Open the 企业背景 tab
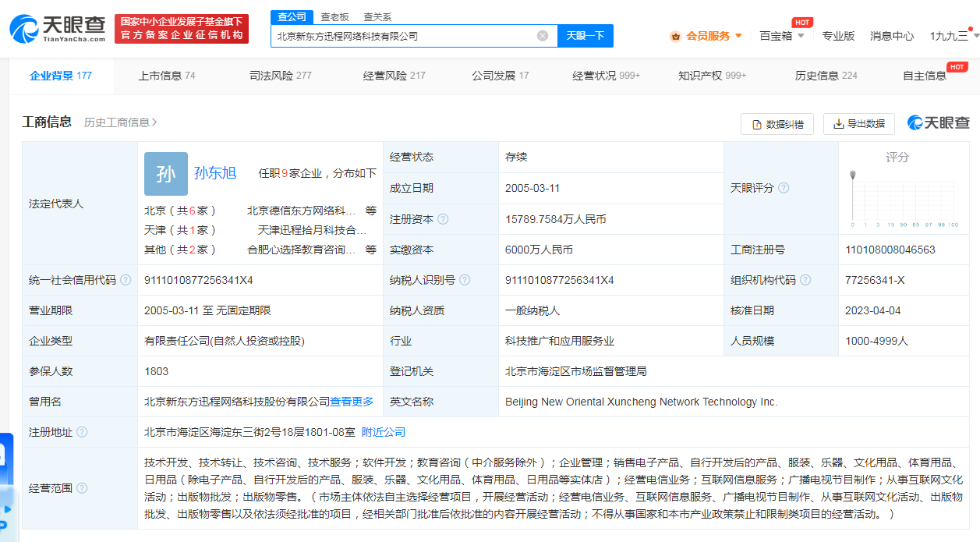Image resolution: width=980 pixels, height=542 pixels. click(x=61, y=76)
